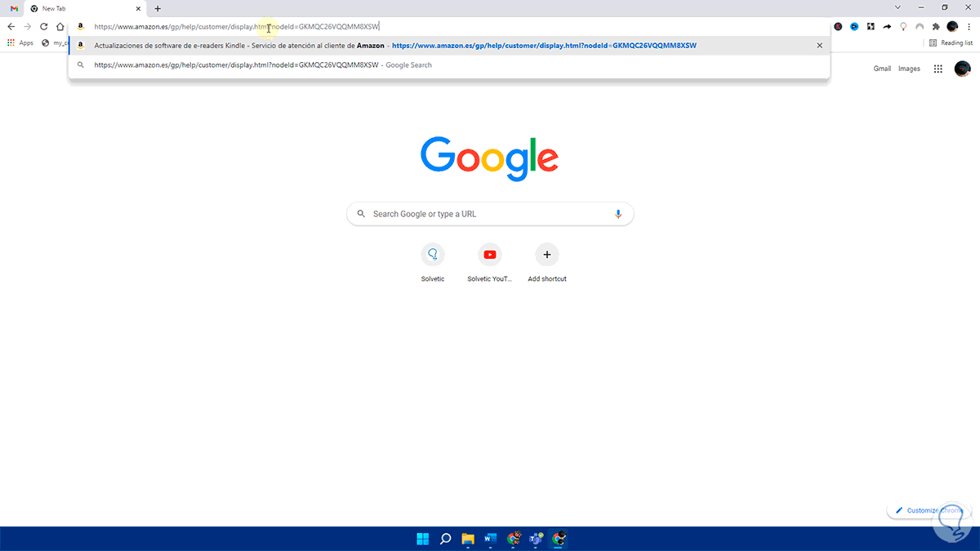Open the Chrome taskbar icon beside Word
The image size is (980, 551).
[514, 539]
